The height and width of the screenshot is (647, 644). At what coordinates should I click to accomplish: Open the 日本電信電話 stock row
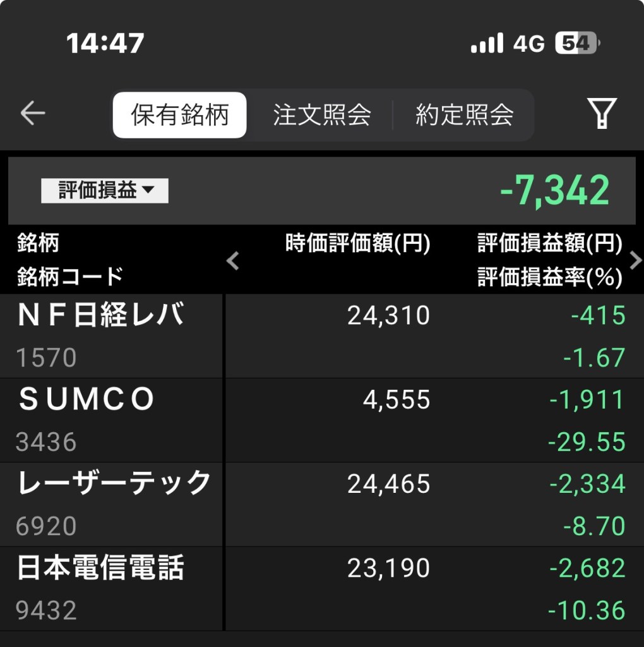tap(101, 568)
